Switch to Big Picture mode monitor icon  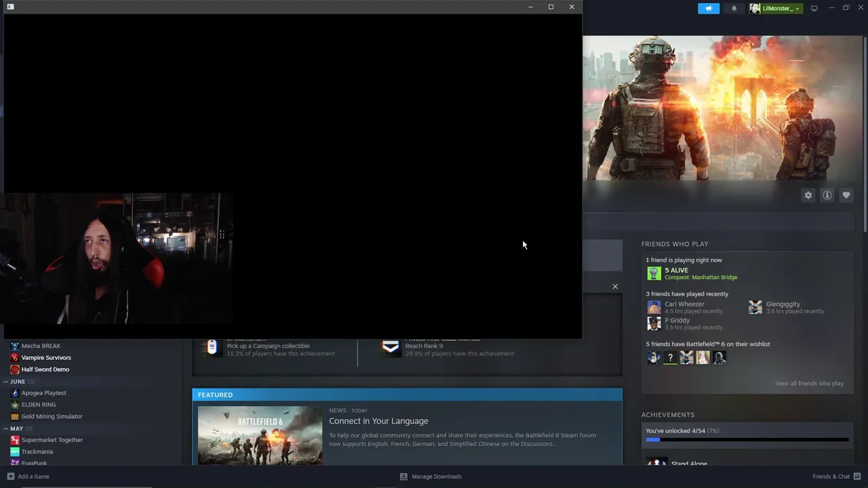(814, 8)
